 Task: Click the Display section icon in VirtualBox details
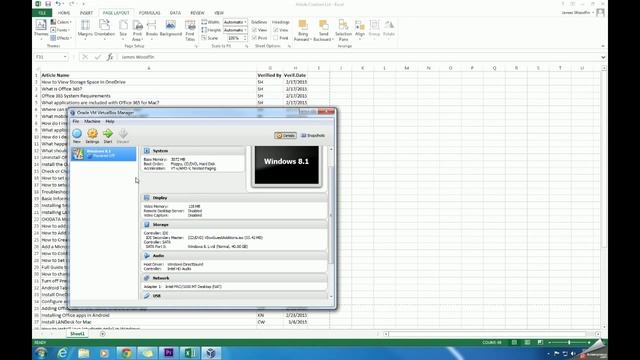(x=147, y=198)
